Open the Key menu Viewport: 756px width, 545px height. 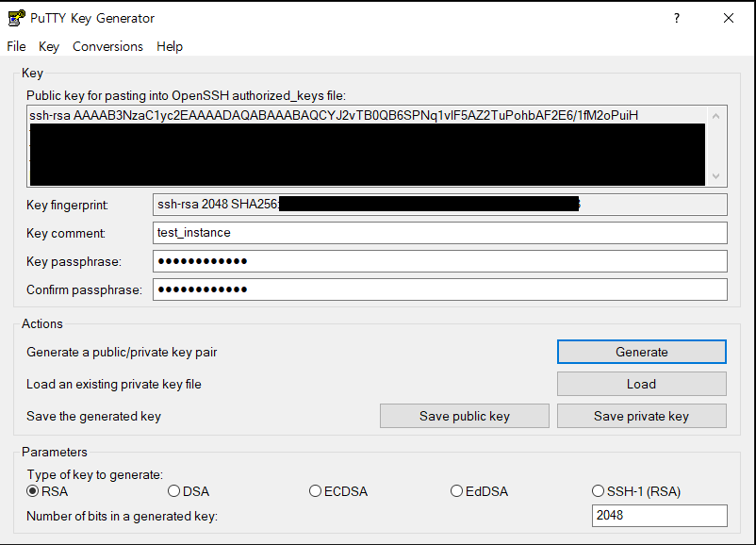[49, 46]
